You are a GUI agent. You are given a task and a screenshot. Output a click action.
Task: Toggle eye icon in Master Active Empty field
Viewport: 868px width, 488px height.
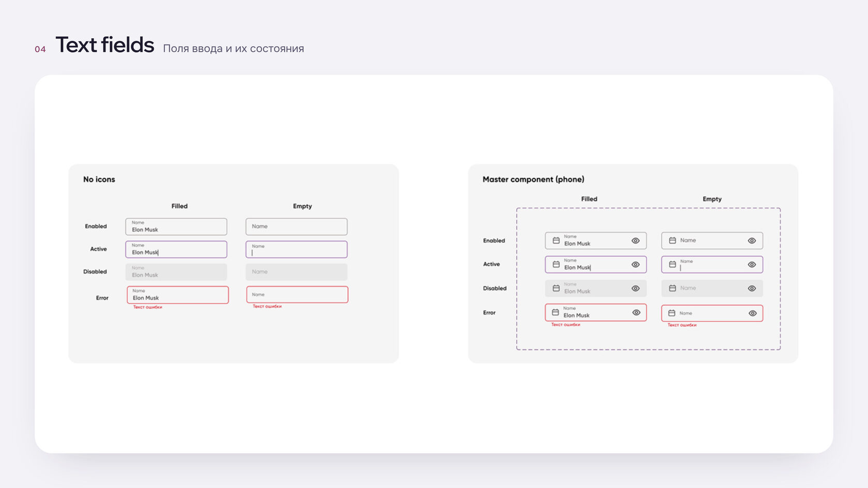[752, 264]
